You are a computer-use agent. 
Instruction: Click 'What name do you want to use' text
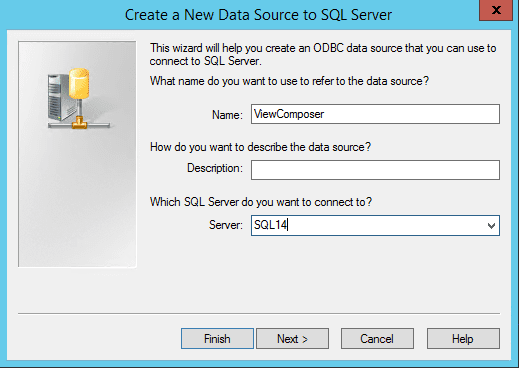(x=289, y=81)
